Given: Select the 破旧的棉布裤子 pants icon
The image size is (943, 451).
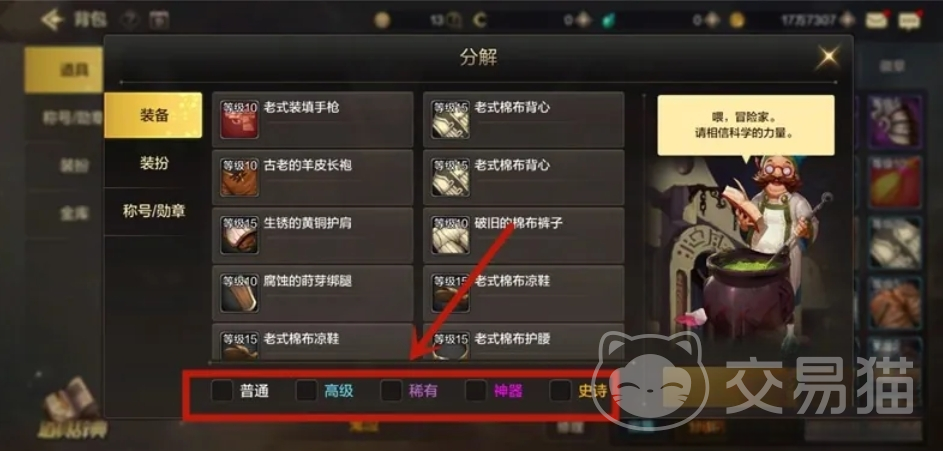Looking at the screenshot, I should (x=450, y=235).
